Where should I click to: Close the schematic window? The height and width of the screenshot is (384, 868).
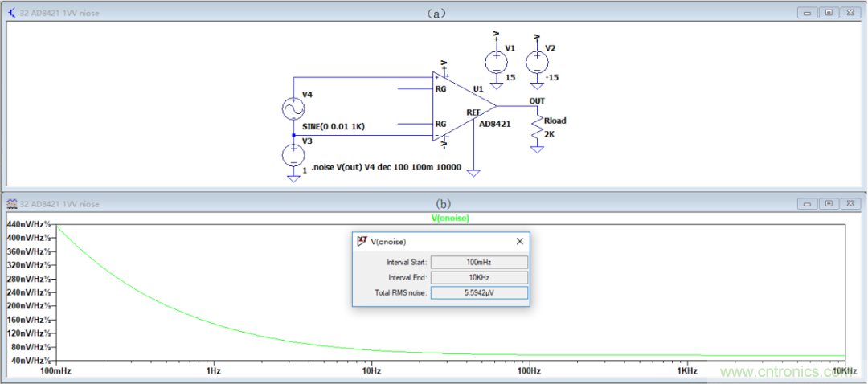tap(850, 13)
